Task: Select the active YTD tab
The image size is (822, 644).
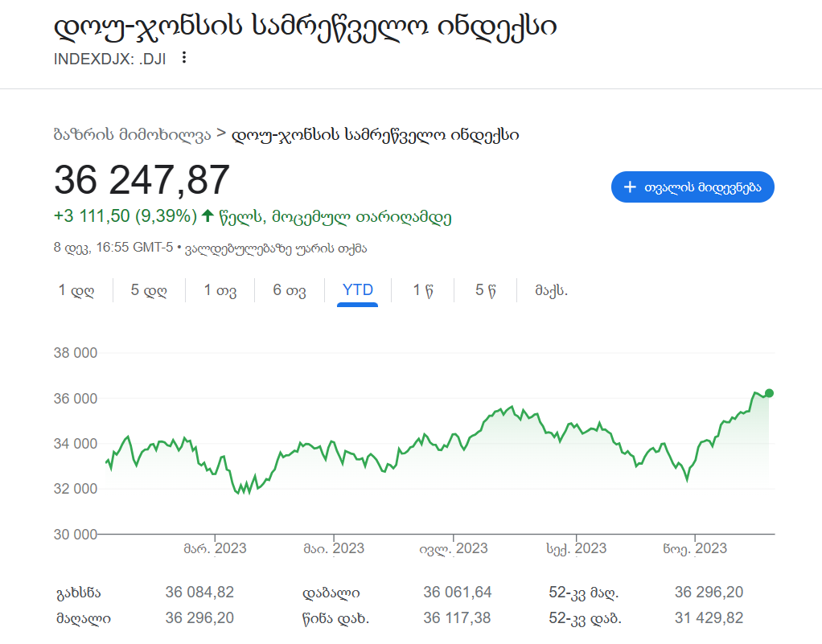Action: click(358, 290)
